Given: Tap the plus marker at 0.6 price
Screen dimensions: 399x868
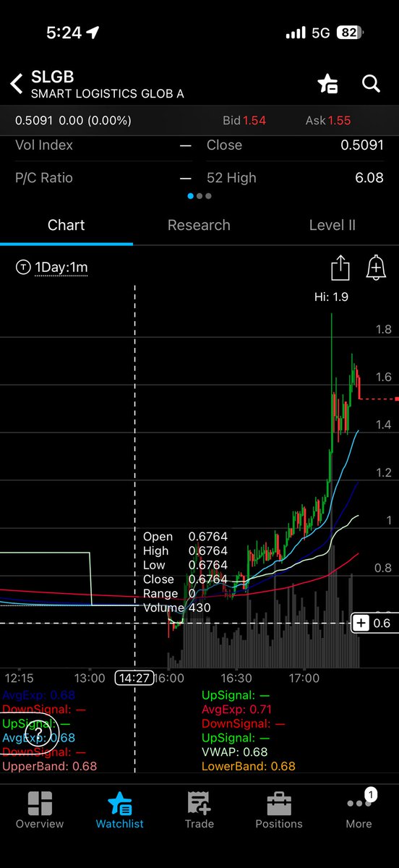Looking at the screenshot, I should click(x=361, y=623).
